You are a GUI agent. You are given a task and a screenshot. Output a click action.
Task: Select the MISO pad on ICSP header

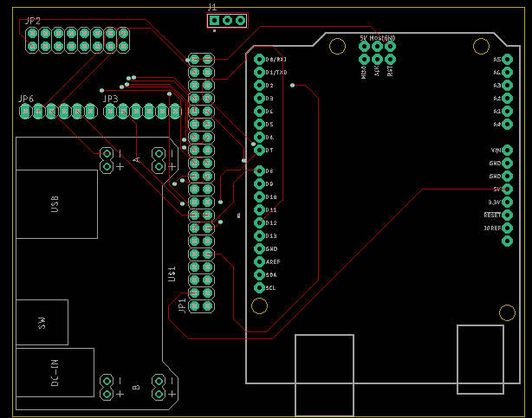365,60
